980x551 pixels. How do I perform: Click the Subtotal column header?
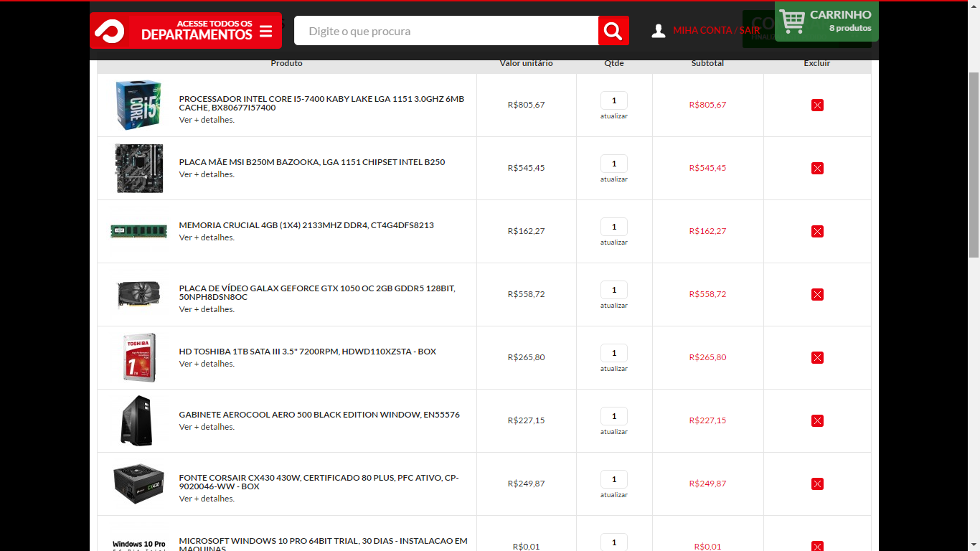(707, 63)
